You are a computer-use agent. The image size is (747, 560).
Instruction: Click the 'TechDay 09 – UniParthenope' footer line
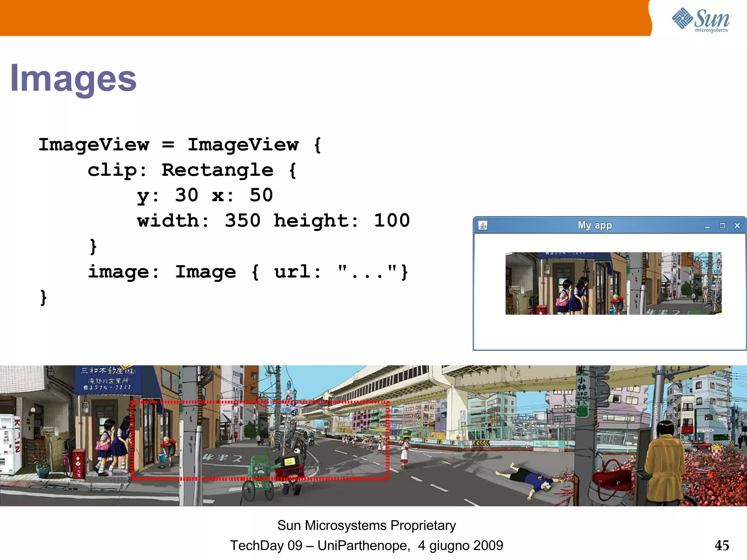(367, 545)
